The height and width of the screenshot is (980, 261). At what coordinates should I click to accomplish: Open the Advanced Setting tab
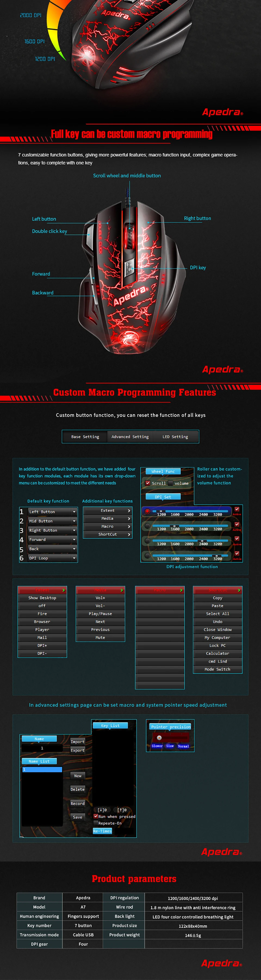pyautogui.click(x=130, y=437)
